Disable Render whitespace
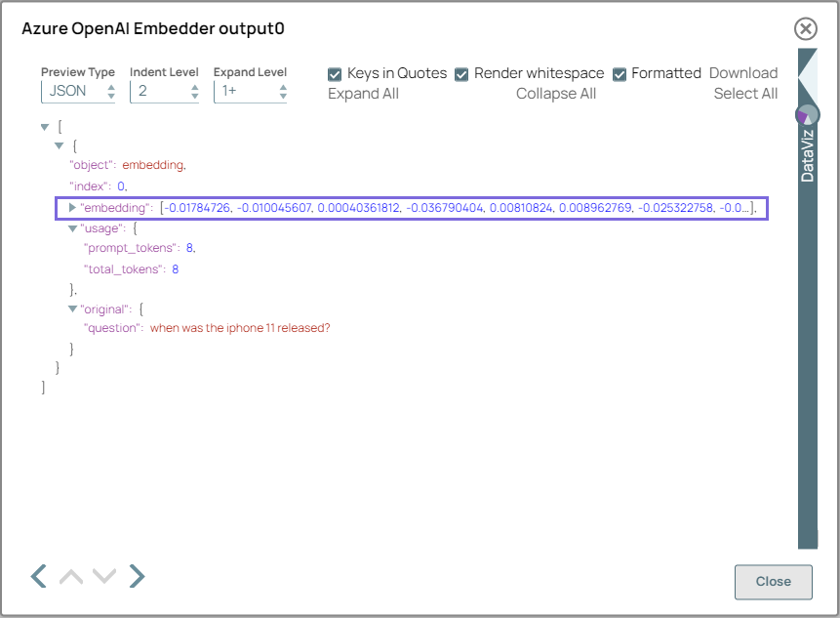The image size is (840, 618). [x=461, y=73]
